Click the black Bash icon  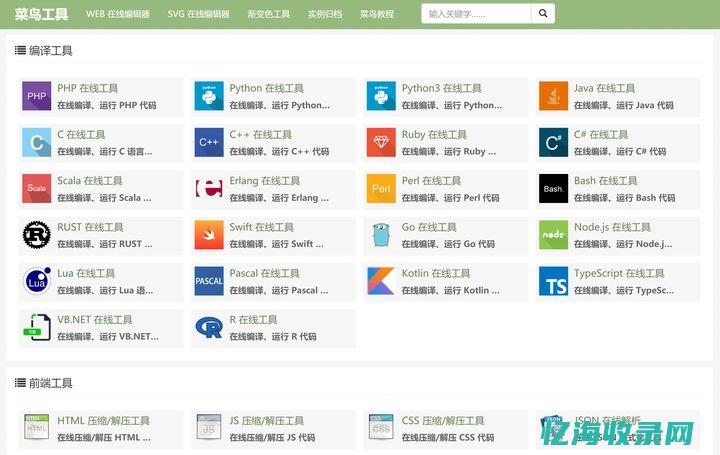click(553, 189)
